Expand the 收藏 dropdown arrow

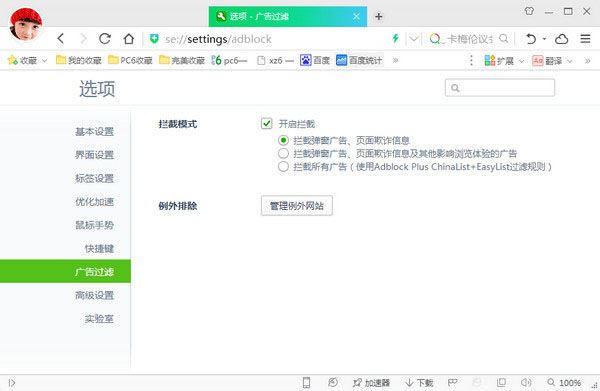coord(44,60)
